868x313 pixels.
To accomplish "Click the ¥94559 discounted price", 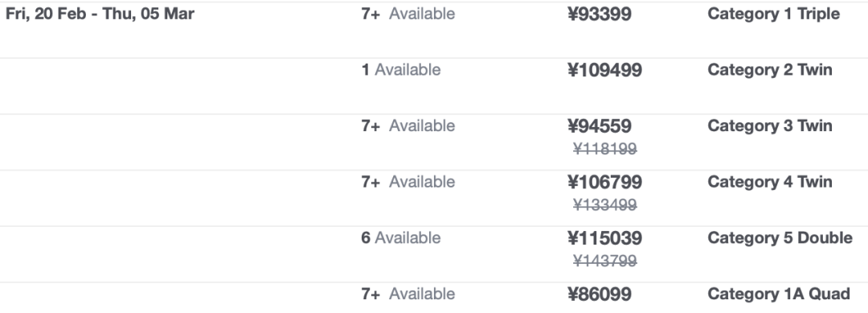I will point(600,126).
